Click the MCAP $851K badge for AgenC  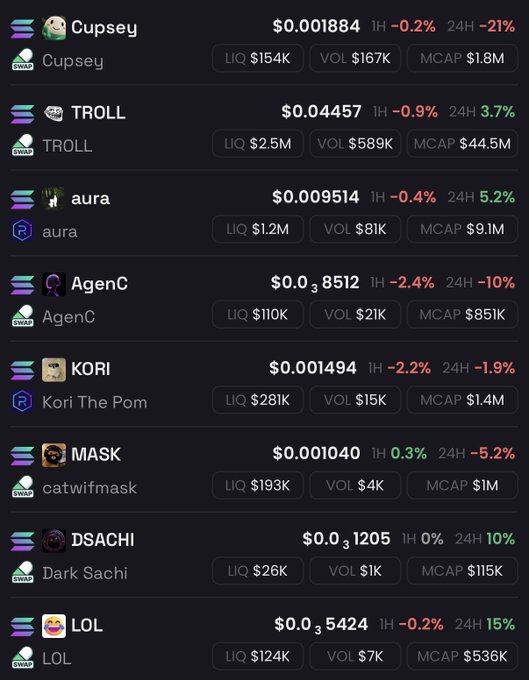(x=462, y=314)
